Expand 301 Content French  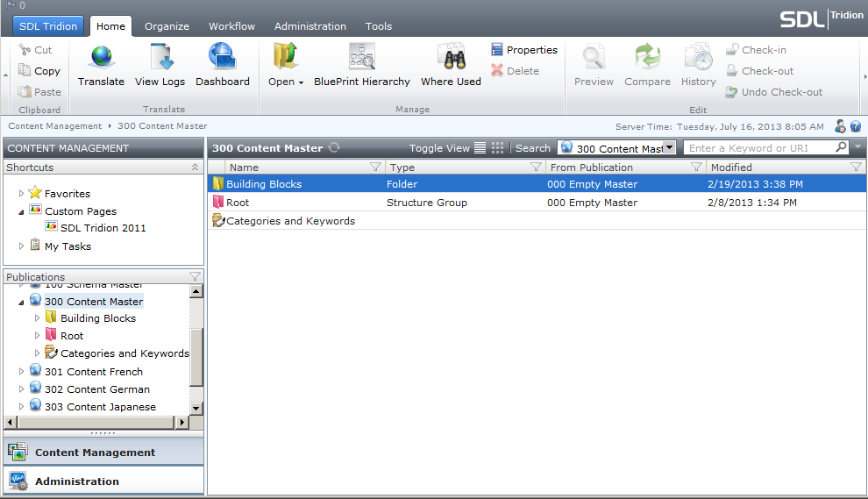(x=21, y=372)
